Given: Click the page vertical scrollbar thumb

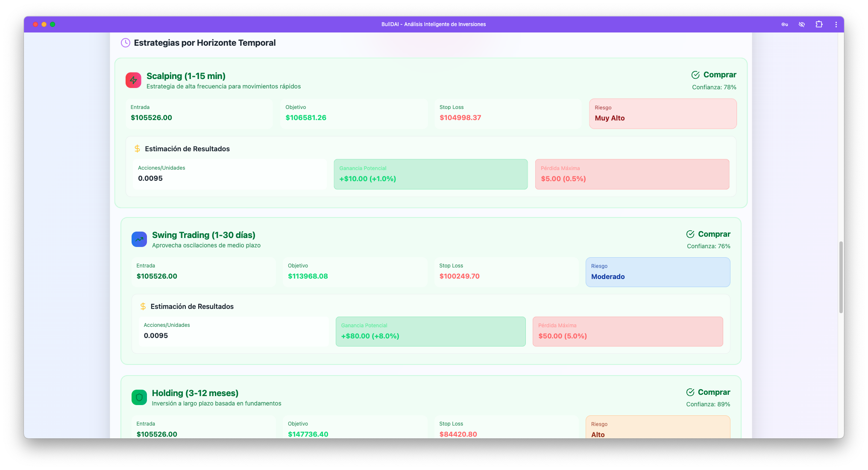Looking at the screenshot, I should (x=841, y=277).
